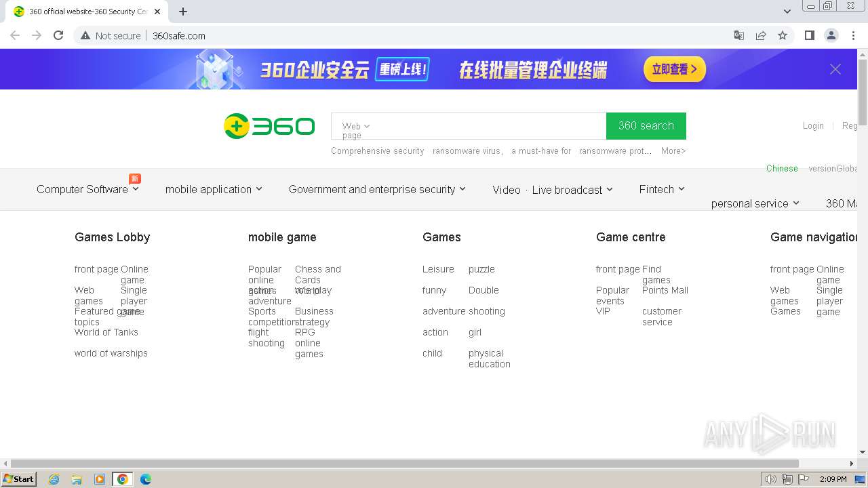Viewport: 868px width, 488px height.
Task: Open File Explorer from the taskbar
Action: 77,479
